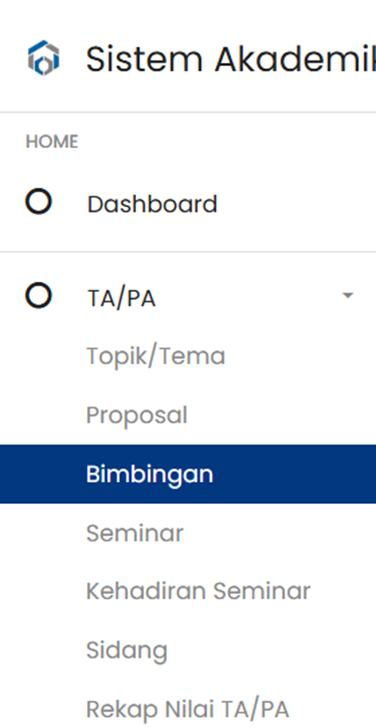Open the Dashboard menu label
376x728 pixels.
(152, 204)
